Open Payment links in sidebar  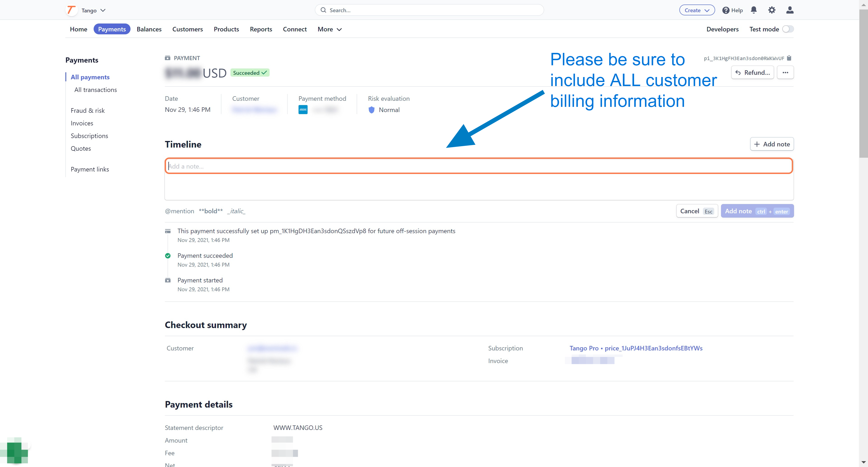[90, 169]
